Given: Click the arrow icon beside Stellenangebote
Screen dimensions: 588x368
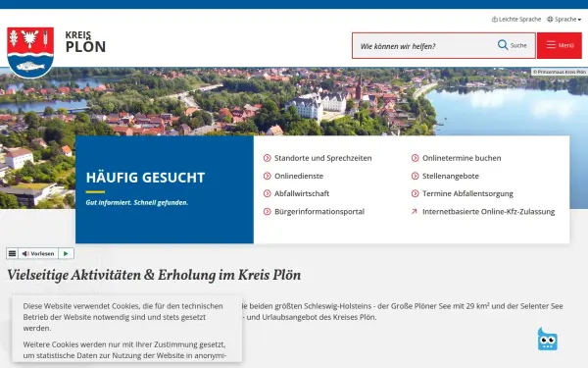Looking at the screenshot, I should (x=416, y=176).
